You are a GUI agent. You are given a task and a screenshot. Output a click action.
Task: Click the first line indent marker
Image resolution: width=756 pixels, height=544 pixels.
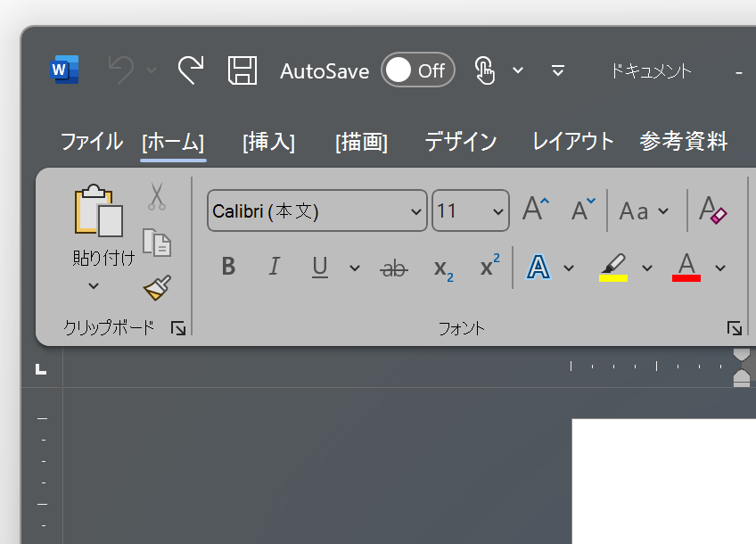(742, 355)
